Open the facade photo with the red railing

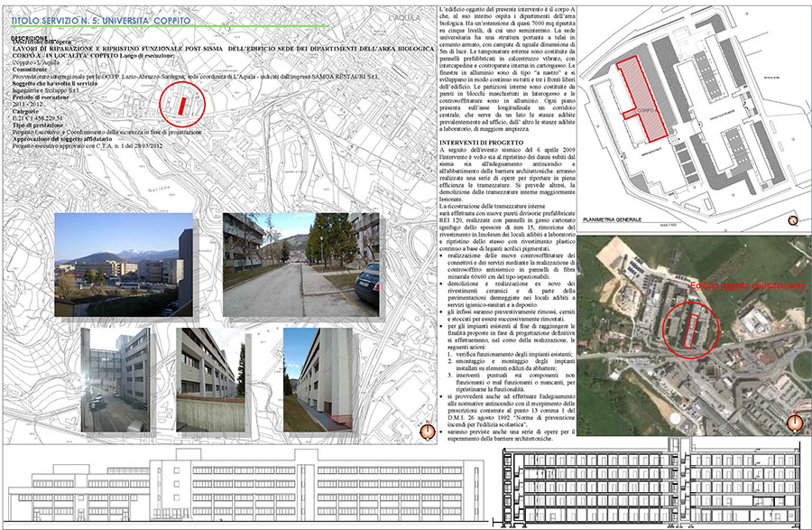(x=318, y=380)
